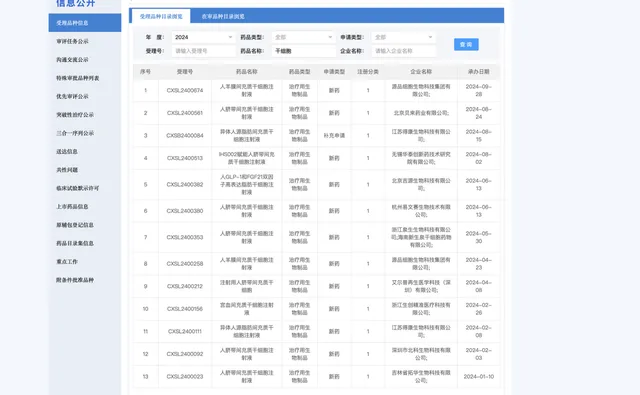Image resolution: width=640 pixels, height=395 pixels.
Task: Go to 优先审评公示 sidebar entry
Action: click(72, 96)
